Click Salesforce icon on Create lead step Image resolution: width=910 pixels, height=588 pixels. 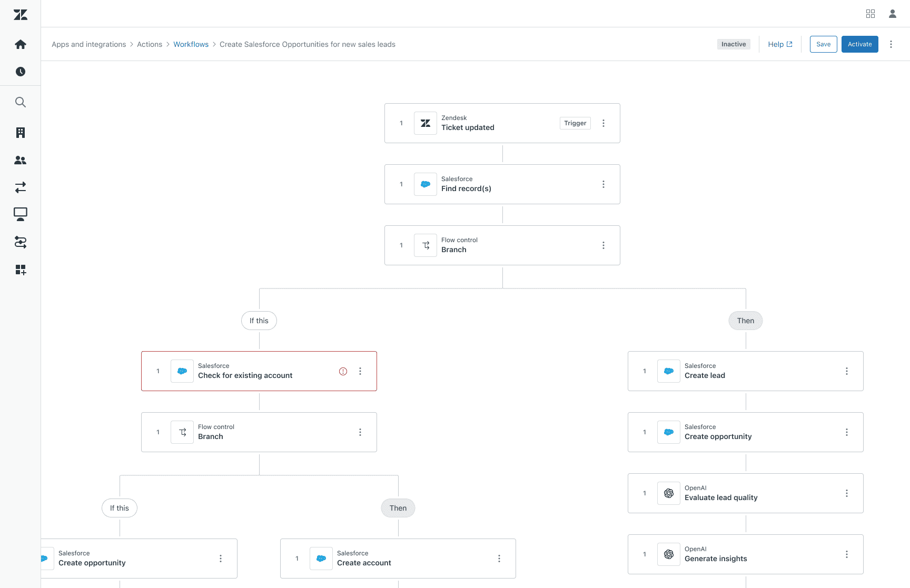pos(669,371)
